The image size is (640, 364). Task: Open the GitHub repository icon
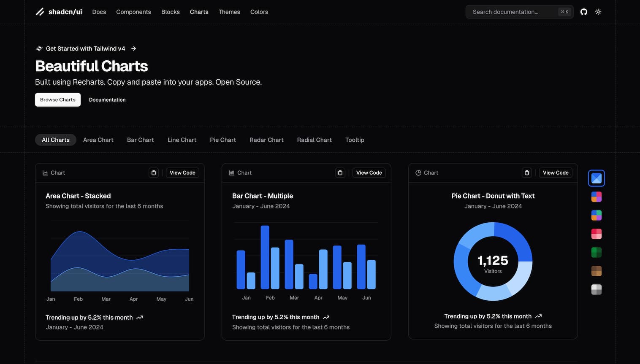pyautogui.click(x=583, y=11)
